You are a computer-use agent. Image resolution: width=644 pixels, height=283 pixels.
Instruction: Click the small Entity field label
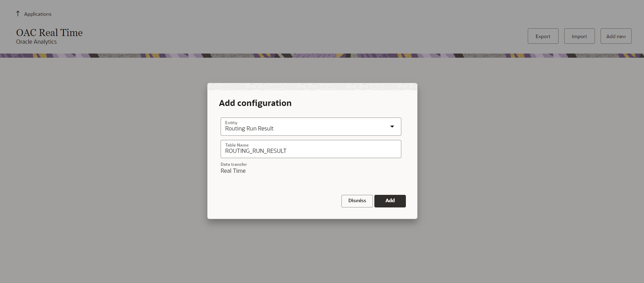pos(231,123)
